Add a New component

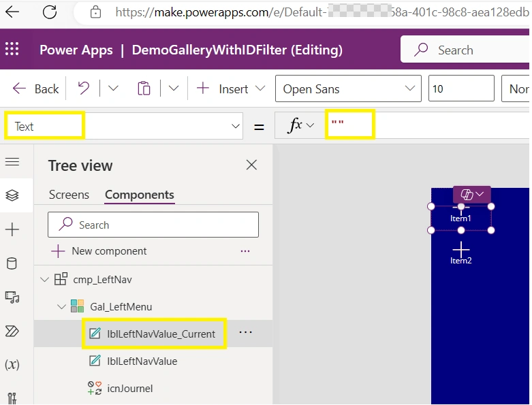(x=99, y=251)
